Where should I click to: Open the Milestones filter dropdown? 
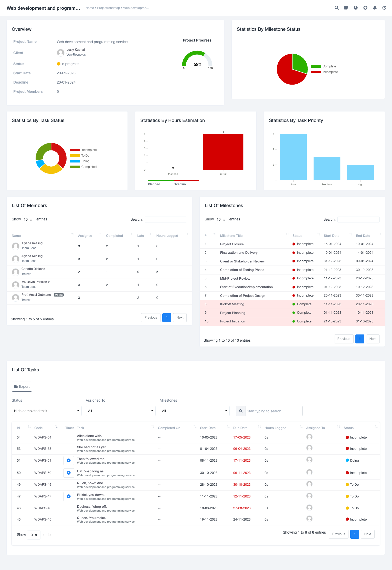coord(194,411)
